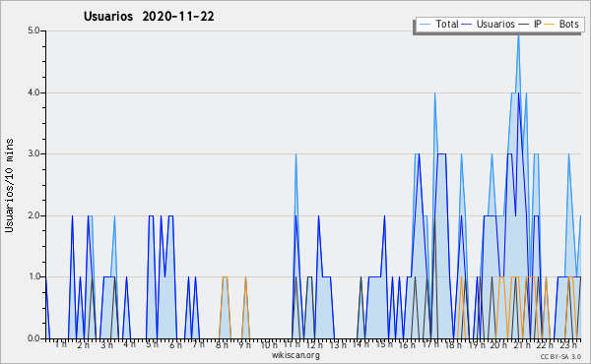Screen dimensions: 591x364
Task: Click the Bots legend entry
Action: [562, 25]
